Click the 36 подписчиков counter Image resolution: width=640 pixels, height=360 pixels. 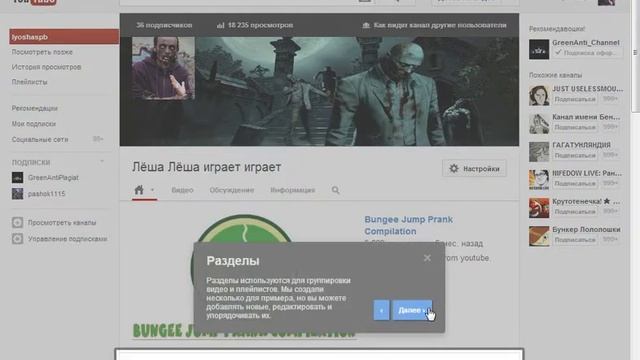coord(164,25)
